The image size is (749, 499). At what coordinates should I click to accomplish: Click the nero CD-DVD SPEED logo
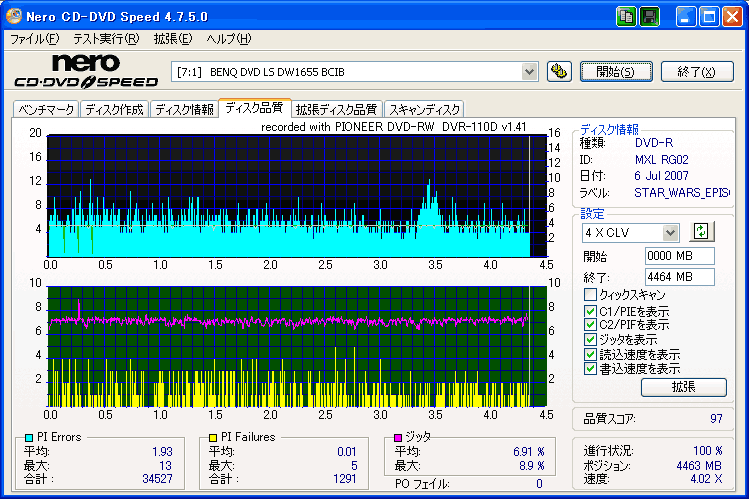86,72
